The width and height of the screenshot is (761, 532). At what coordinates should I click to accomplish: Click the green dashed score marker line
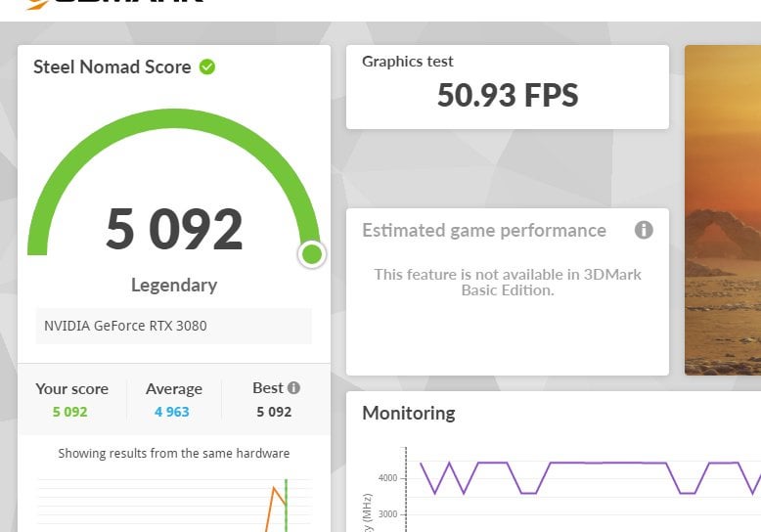point(286,505)
